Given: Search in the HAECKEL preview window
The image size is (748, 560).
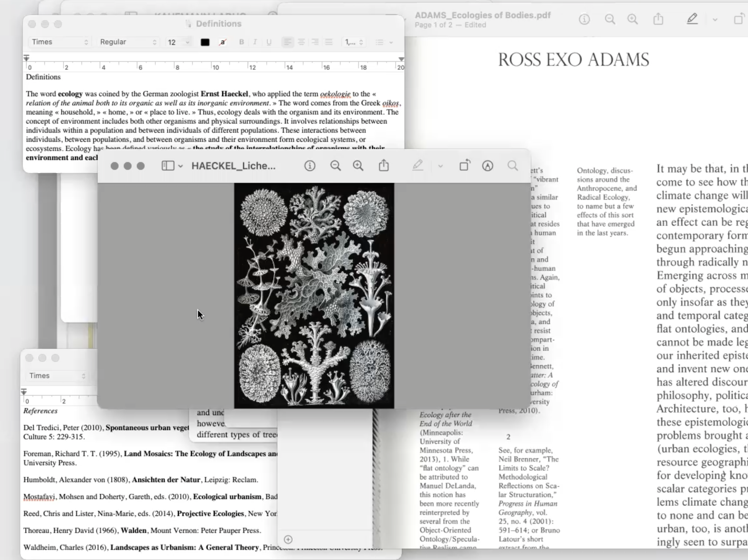Looking at the screenshot, I should tap(513, 166).
